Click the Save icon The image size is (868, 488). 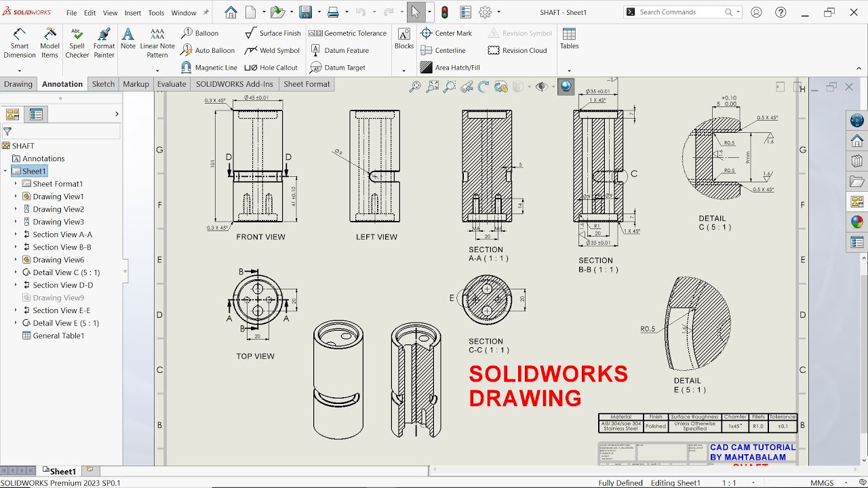coord(305,12)
